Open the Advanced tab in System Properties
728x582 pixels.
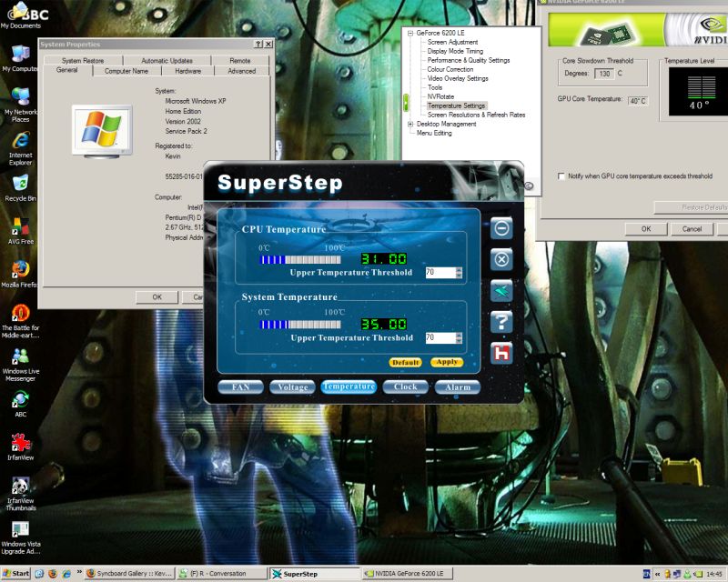242,71
